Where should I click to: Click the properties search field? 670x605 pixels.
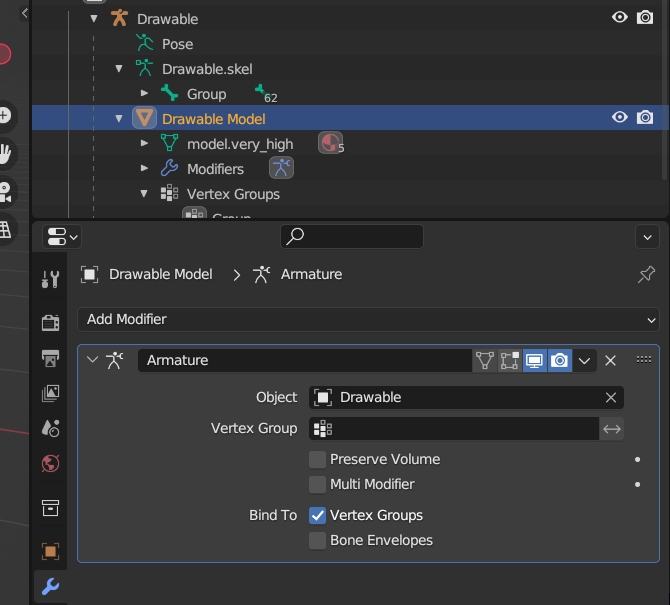coord(352,236)
